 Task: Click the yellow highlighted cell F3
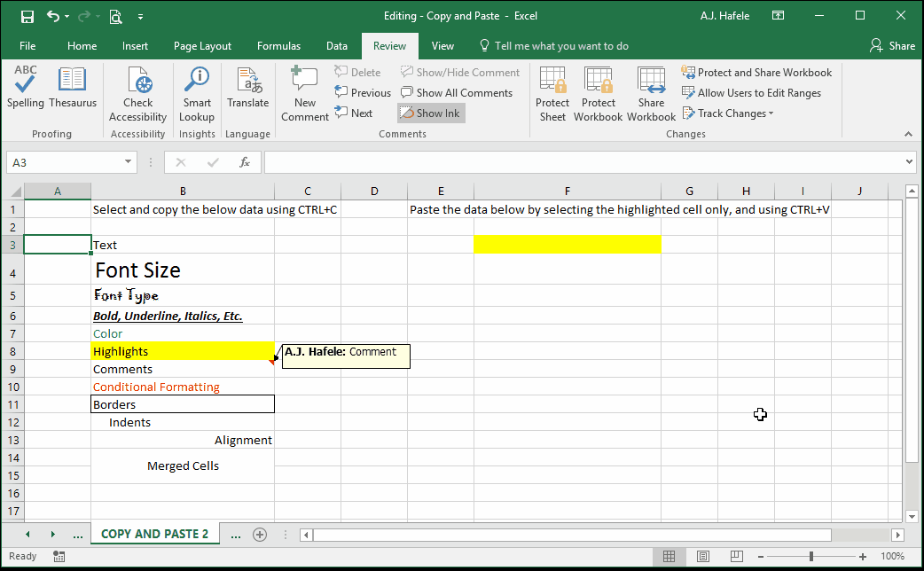coord(568,244)
